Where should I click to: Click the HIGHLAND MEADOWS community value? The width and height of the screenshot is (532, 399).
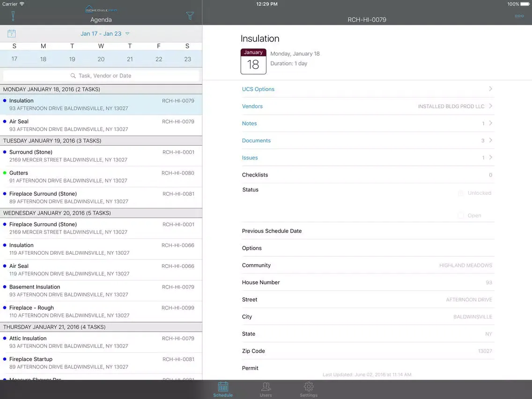(x=465, y=266)
